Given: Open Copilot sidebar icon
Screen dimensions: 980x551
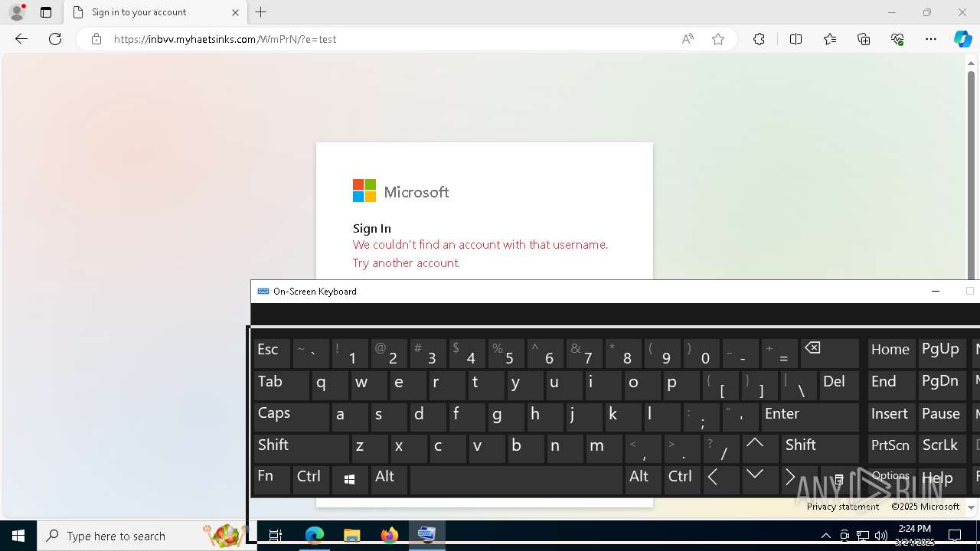Looking at the screenshot, I should pos(962,39).
